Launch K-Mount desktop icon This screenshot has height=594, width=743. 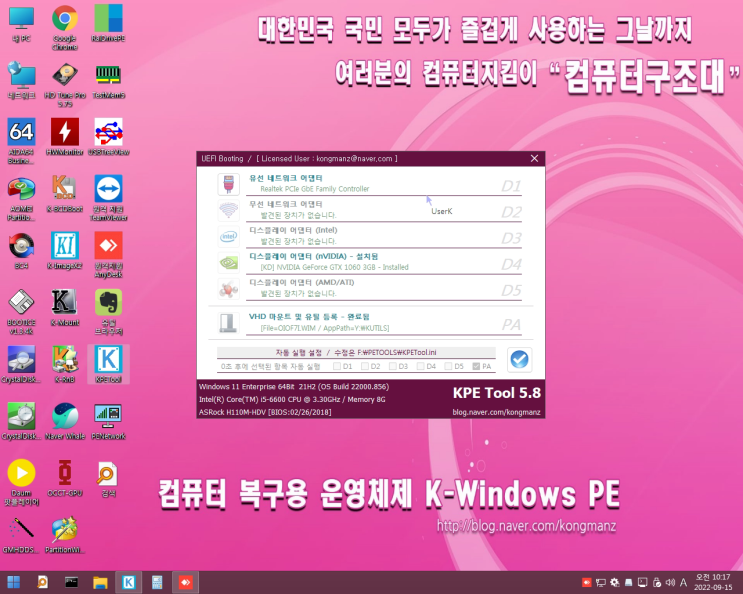pyautogui.click(x=65, y=308)
